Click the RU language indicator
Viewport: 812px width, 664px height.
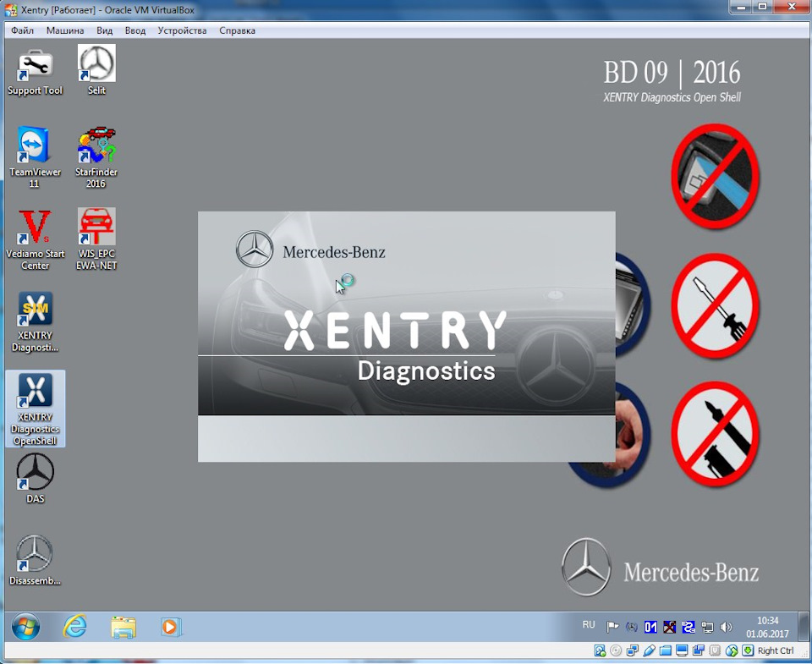(589, 624)
